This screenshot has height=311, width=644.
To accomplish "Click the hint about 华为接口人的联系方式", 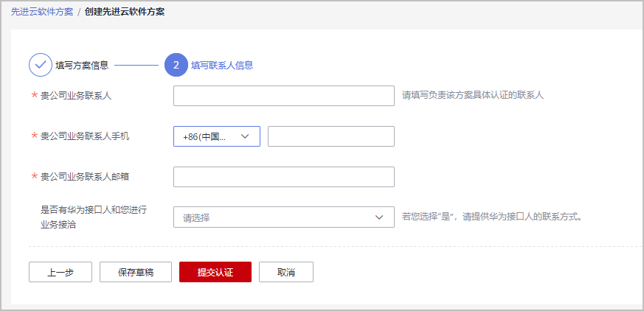I will click(x=493, y=217).
